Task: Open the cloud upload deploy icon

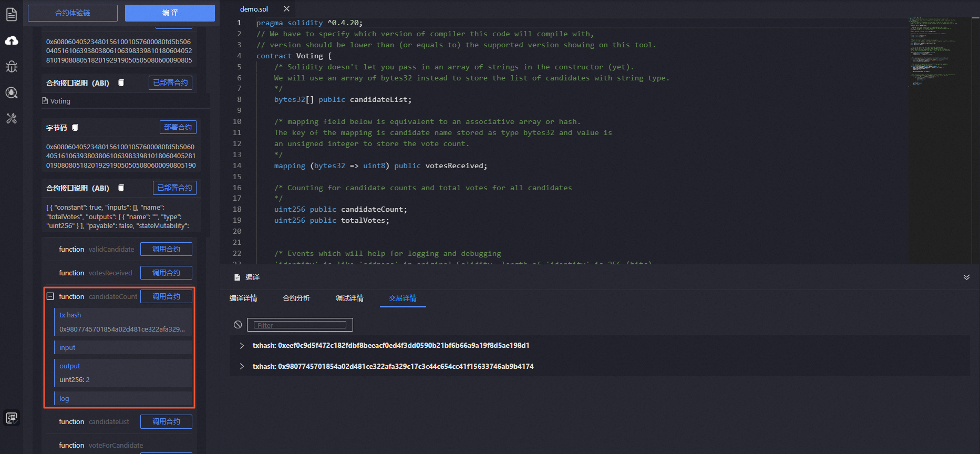Action: click(12, 40)
